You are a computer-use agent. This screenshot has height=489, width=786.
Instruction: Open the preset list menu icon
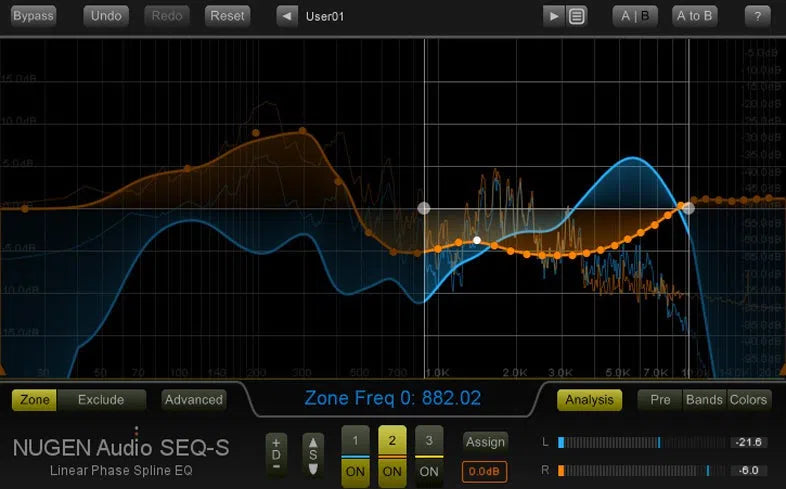coord(576,17)
